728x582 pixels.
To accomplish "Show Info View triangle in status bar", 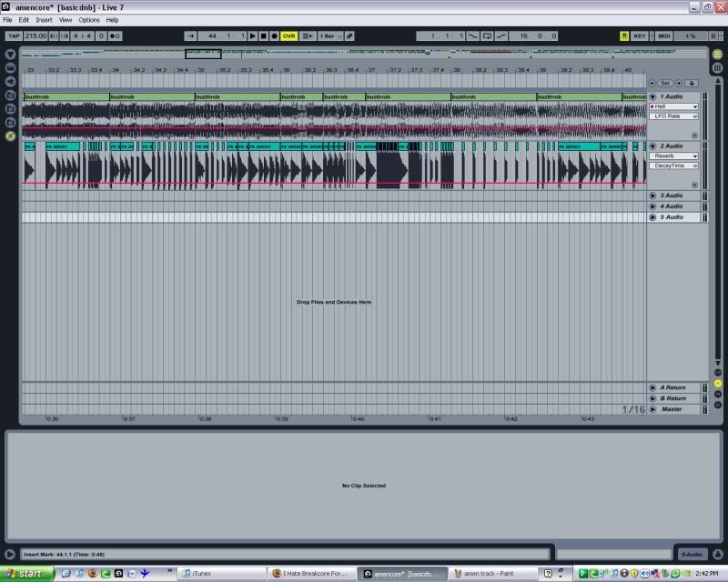I will [9, 554].
